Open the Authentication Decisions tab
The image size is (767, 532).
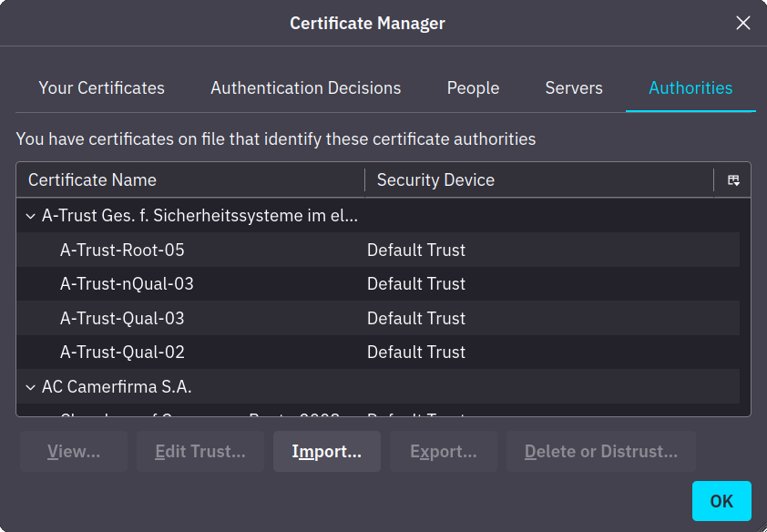(x=305, y=87)
